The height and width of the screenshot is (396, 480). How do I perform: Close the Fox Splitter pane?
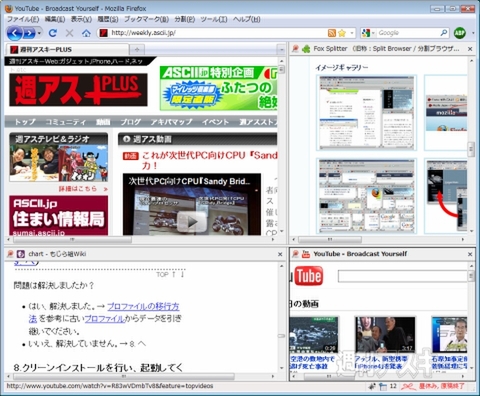point(470,49)
